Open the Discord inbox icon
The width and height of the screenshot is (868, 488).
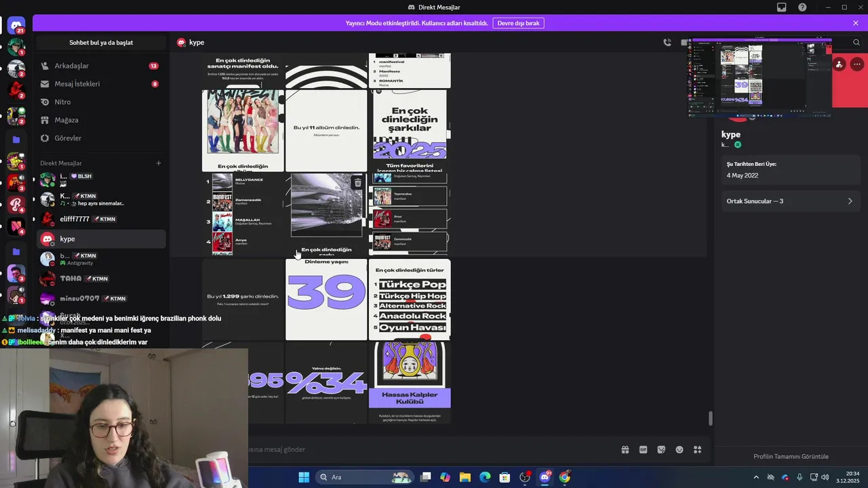[782, 7]
